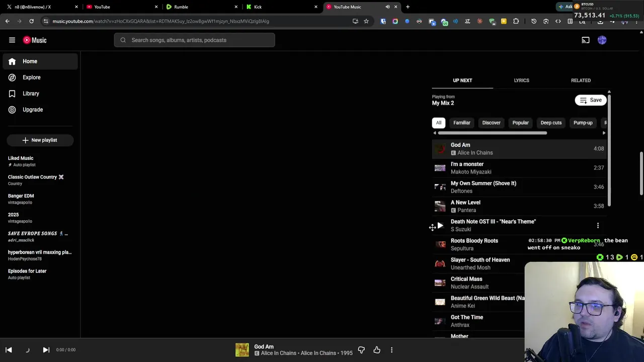This screenshot has width=644, height=362.
Task: Open Classic Outlaw Country playlist
Action: click(39, 180)
